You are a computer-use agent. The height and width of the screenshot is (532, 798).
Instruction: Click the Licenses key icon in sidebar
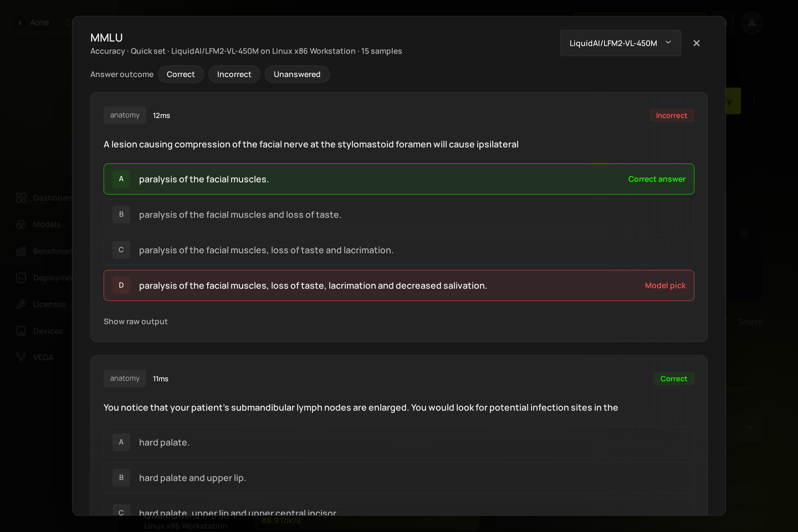21,304
